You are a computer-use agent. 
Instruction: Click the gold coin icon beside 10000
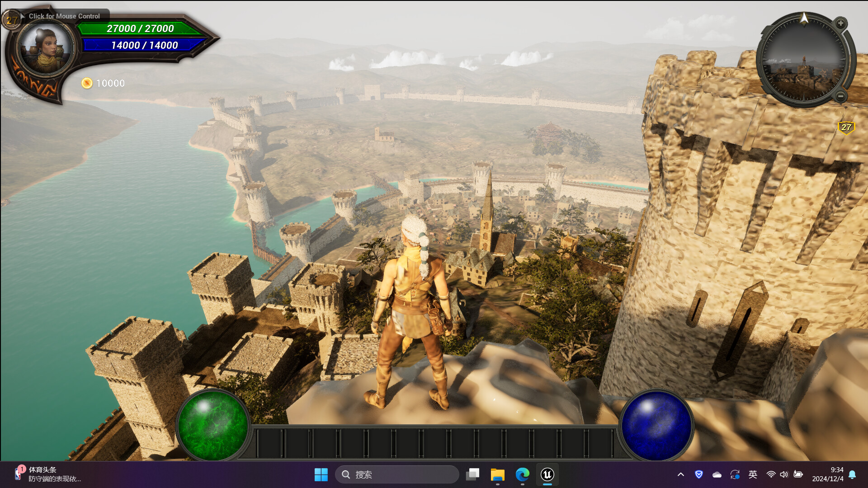pos(87,83)
